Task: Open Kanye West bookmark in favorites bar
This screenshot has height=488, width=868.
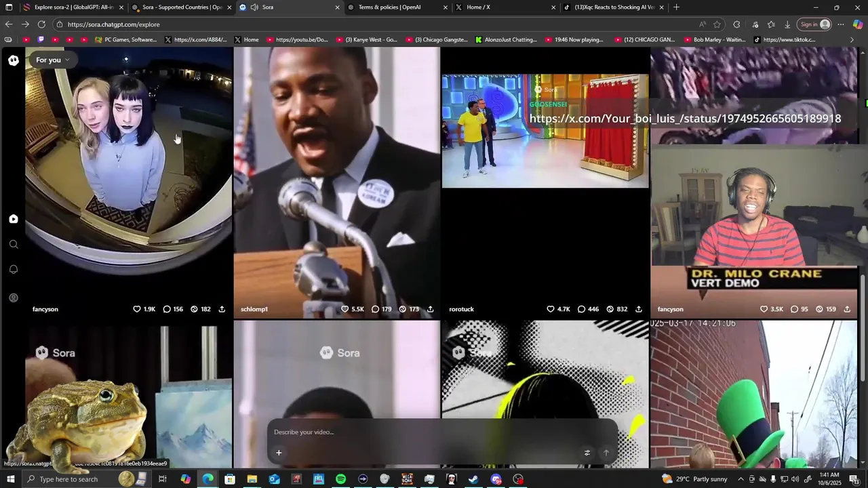Action: pyautogui.click(x=366, y=40)
